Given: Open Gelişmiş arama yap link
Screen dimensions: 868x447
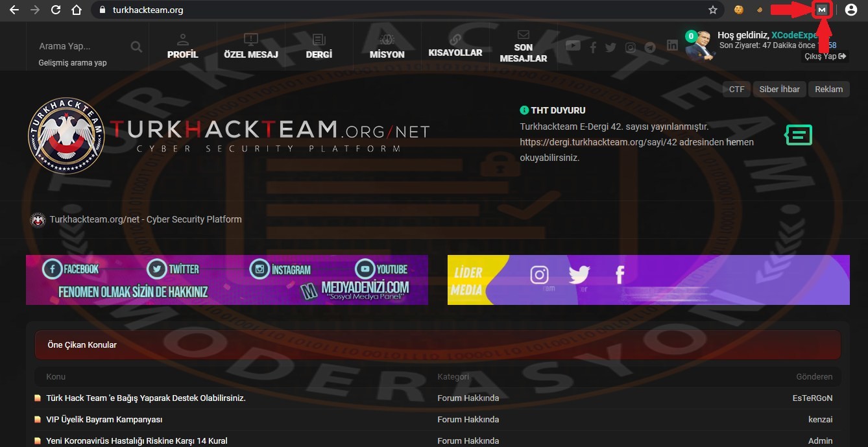Looking at the screenshot, I should (x=73, y=63).
